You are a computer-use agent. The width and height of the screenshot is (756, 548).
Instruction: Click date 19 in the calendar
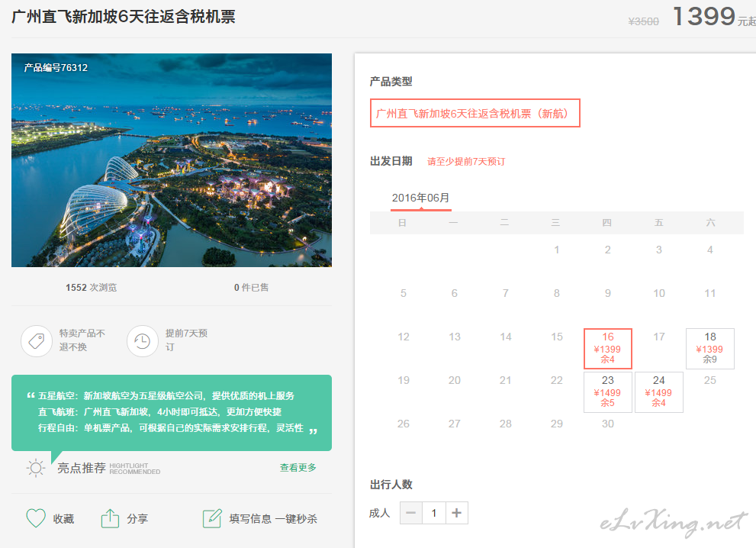[404, 380]
